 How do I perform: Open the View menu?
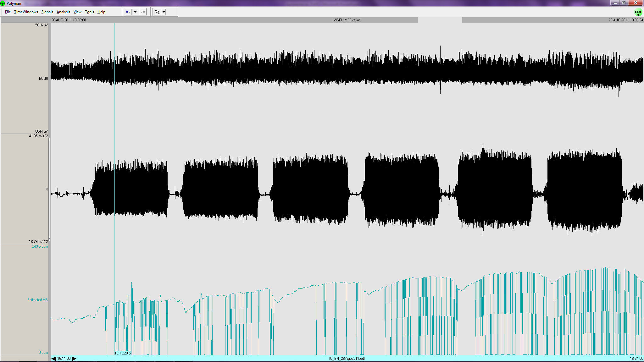tap(77, 12)
